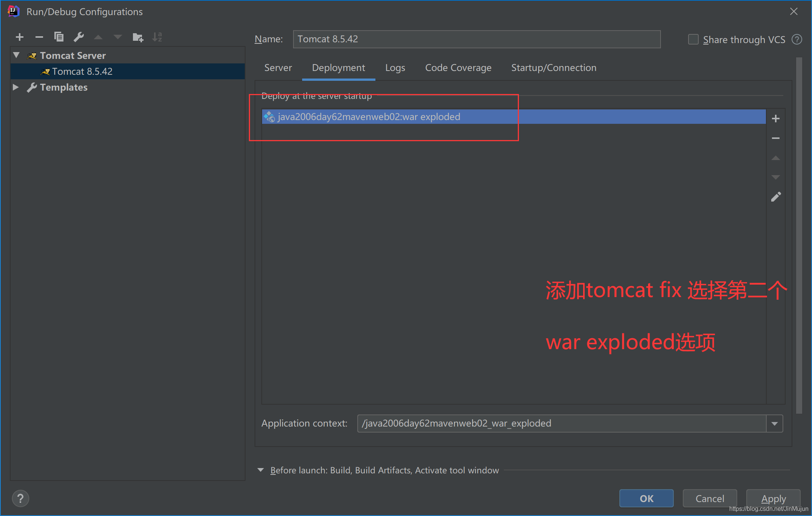Select java2006day62mavenweb02:war exploded artifact row
The height and width of the screenshot is (516, 812).
click(x=514, y=117)
